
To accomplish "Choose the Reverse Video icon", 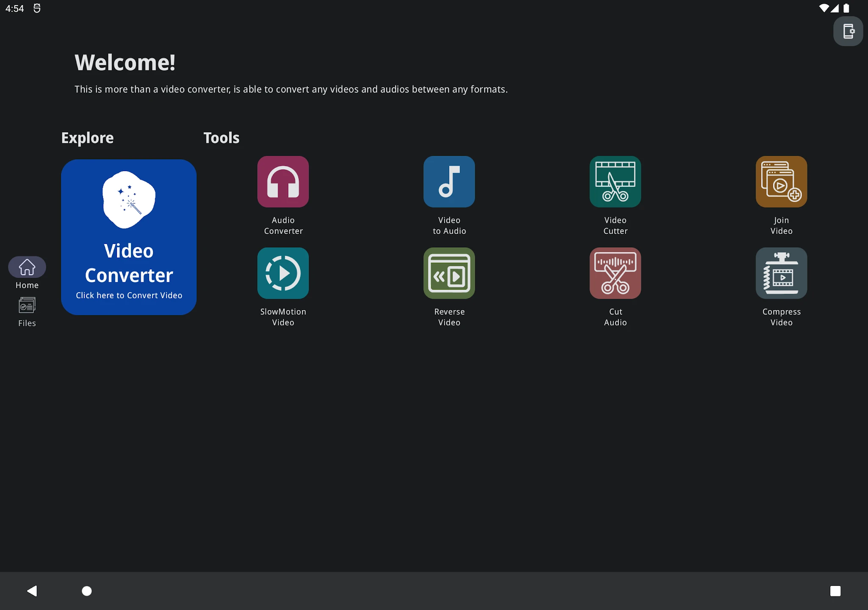I will point(449,273).
